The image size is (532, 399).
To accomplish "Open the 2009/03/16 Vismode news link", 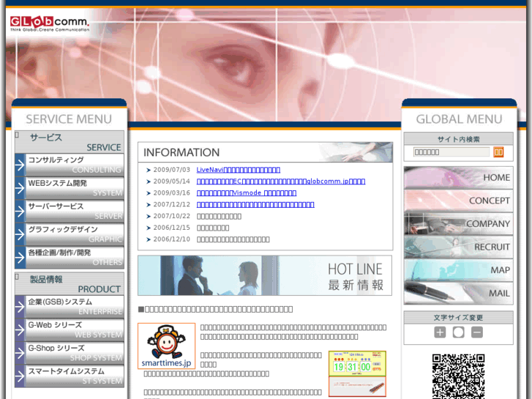I will (x=247, y=193).
